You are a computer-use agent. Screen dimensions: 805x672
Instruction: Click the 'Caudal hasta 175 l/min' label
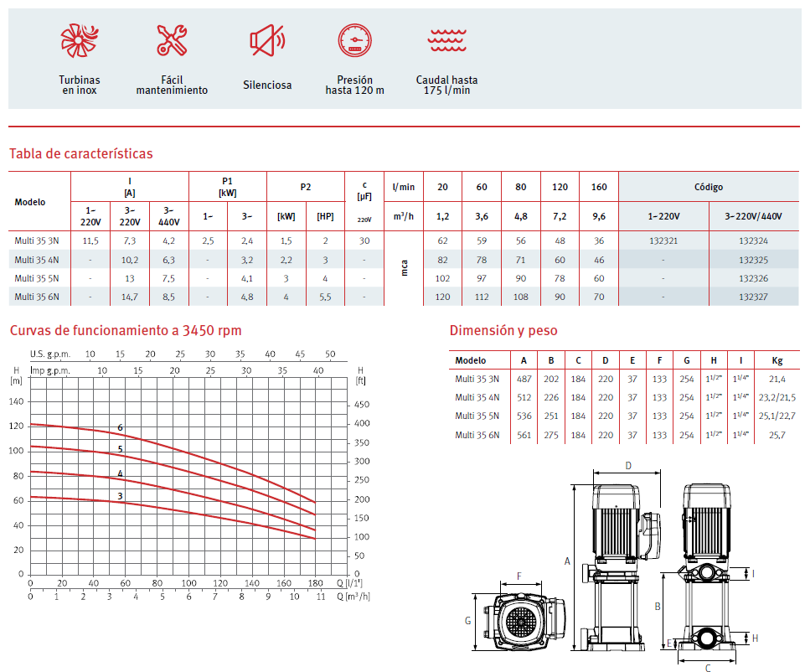[x=446, y=85]
